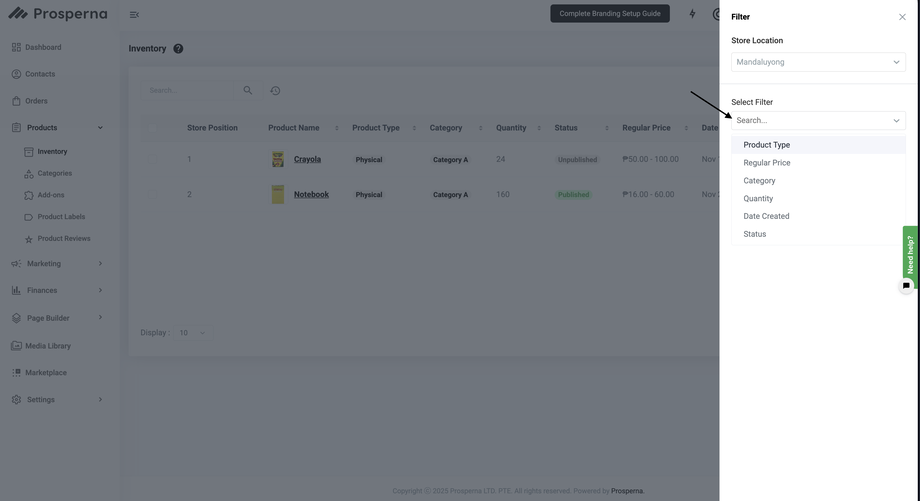Click the Unpublished status badge for Crayola
920x501 pixels.
(x=577, y=160)
